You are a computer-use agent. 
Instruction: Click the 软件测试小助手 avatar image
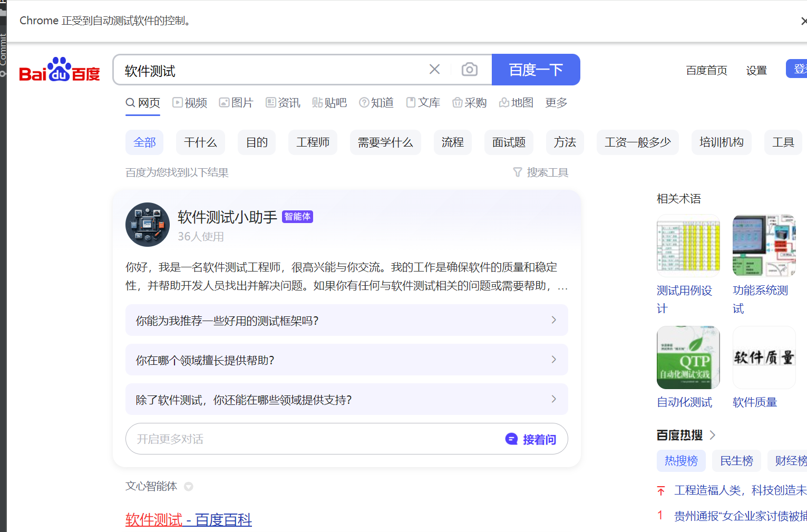pos(148,225)
